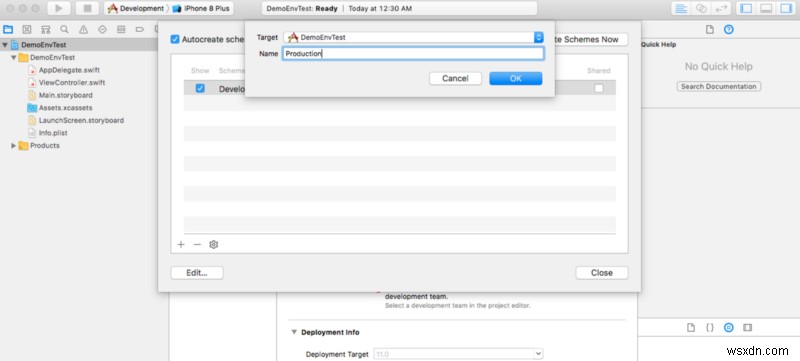
Task: Cancel the new scheme dialog
Action: click(455, 78)
